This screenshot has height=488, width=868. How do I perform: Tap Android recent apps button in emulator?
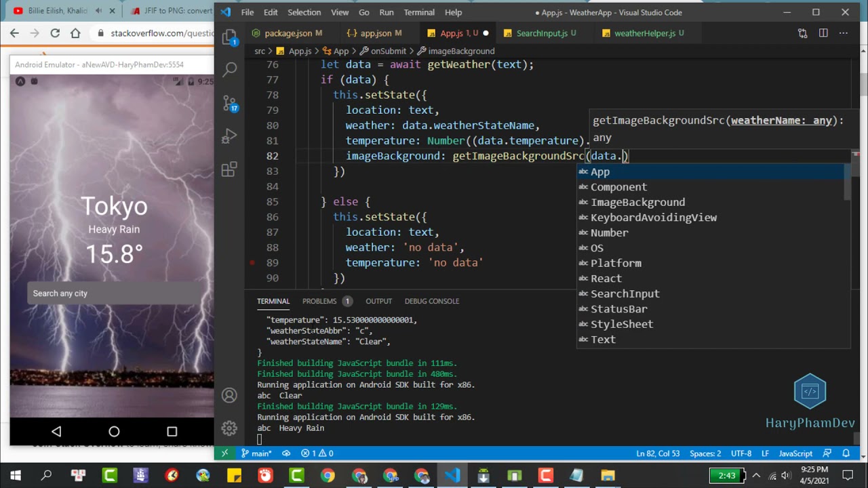[172, 431]
